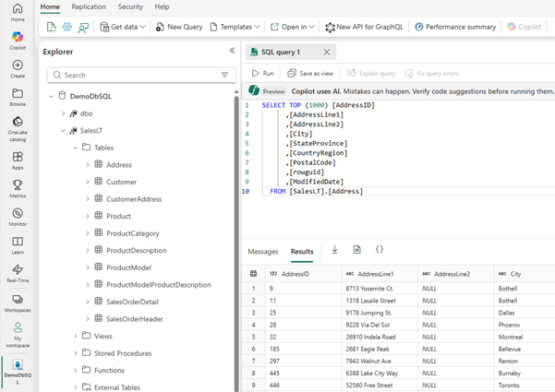Open Performance summary

455,27
